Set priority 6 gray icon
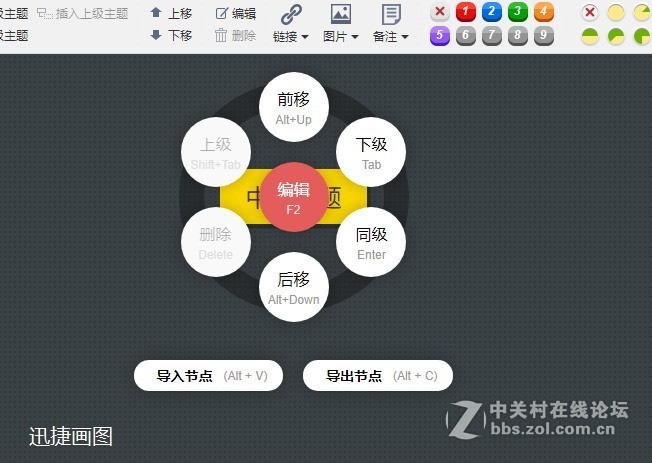 pos(466,36)
